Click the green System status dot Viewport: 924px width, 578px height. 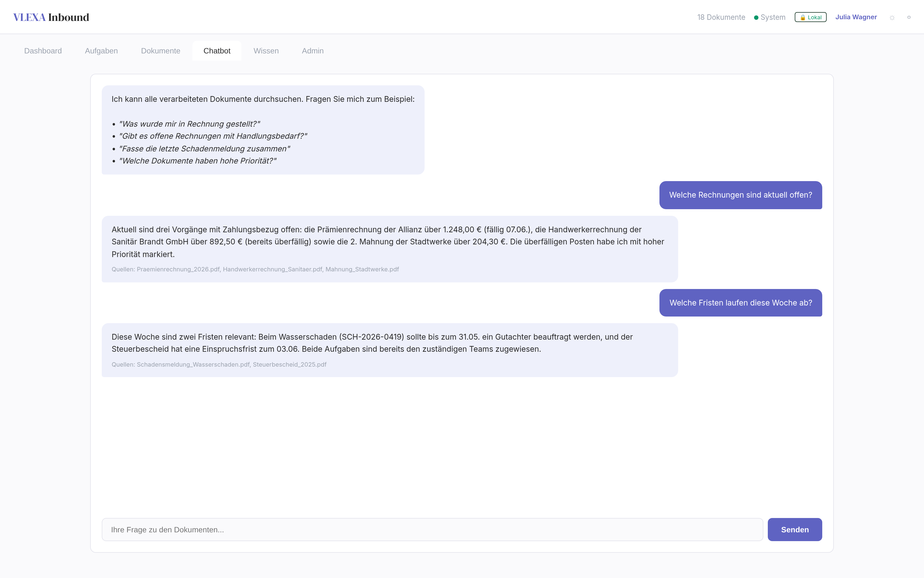click(x=756, y=18)
